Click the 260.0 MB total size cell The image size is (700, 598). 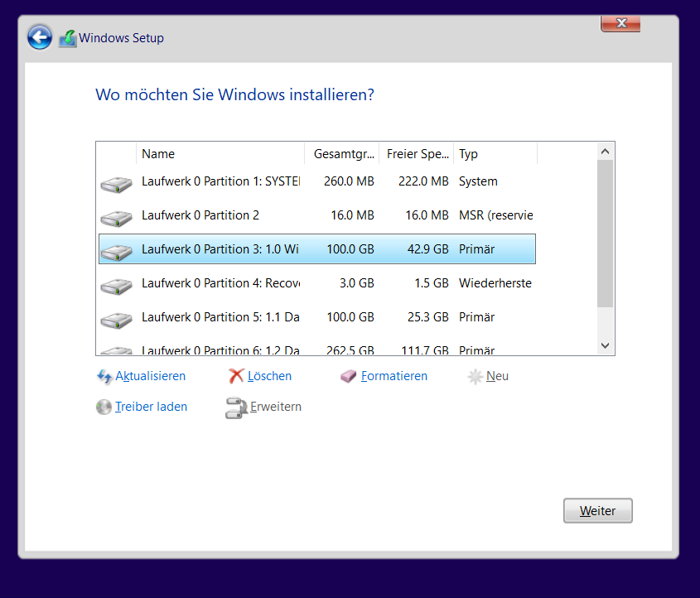click(x=349, y=181)
